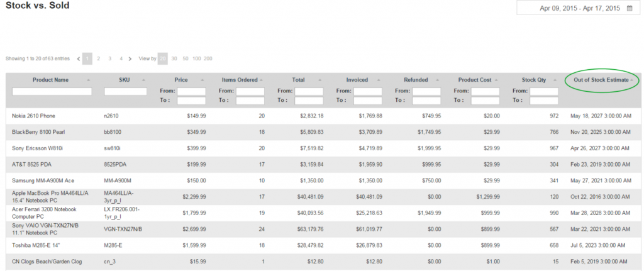Open page 3 of results
The image size is (644, 271).
point(109,58)
